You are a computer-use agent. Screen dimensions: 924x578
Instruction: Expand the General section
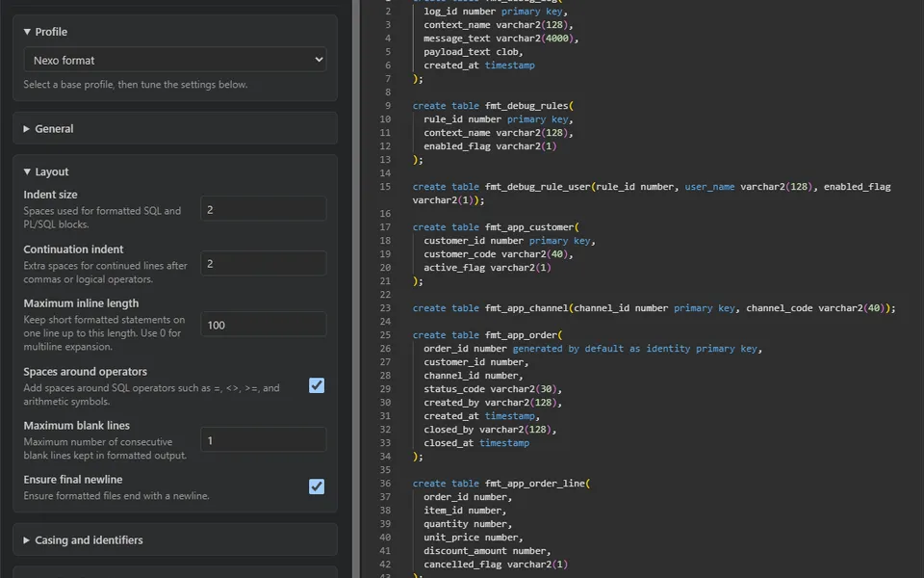pyautogui.click(x=48, y=128)
